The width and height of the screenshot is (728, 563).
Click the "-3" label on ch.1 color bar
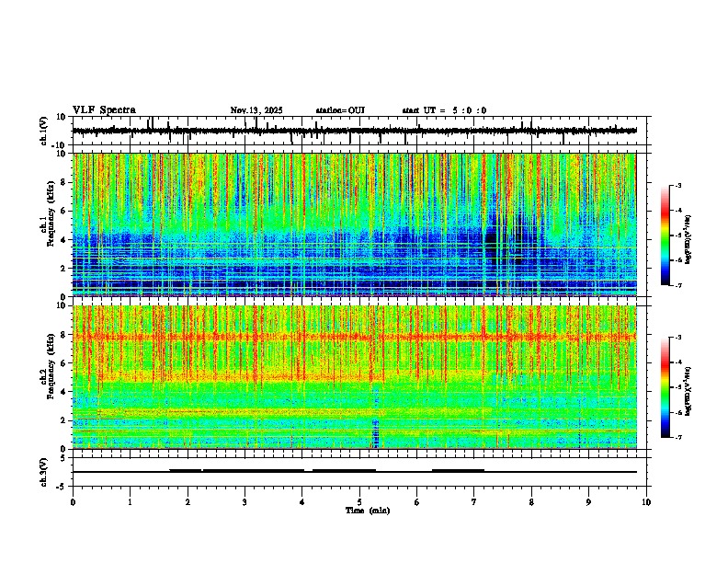(677, 185)
